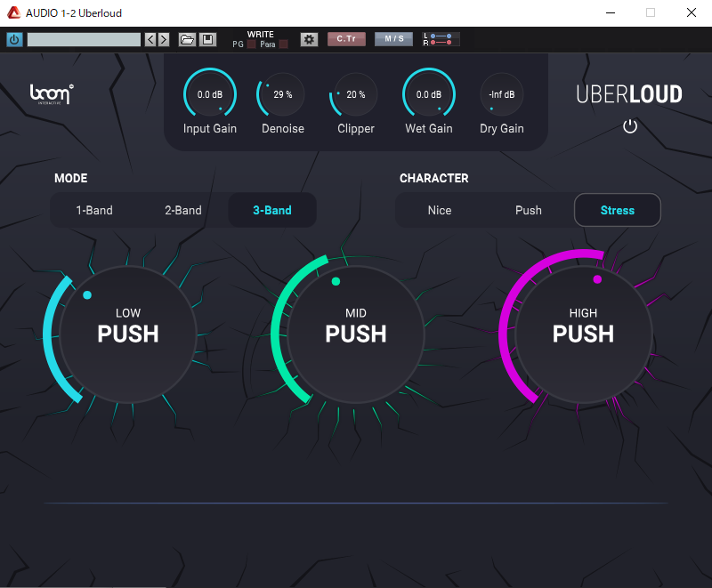Open the load preset folder icon
712x588 pixels.
187,39
